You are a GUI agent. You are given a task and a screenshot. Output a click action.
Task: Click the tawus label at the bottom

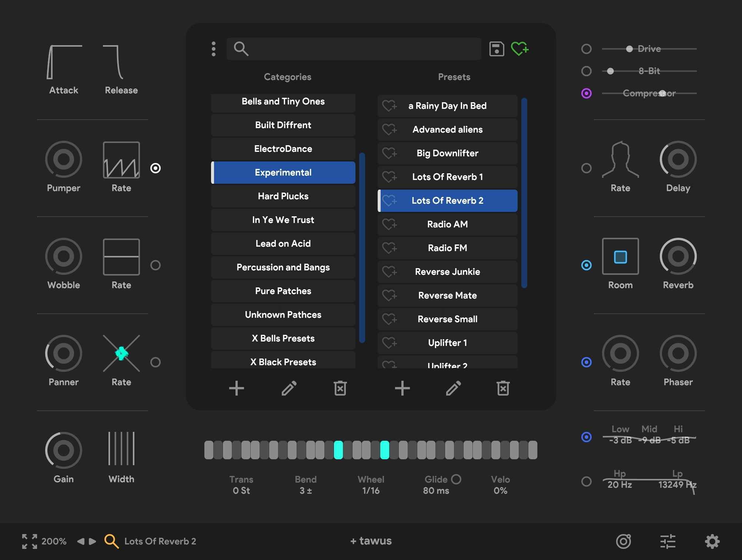[371, 541]
